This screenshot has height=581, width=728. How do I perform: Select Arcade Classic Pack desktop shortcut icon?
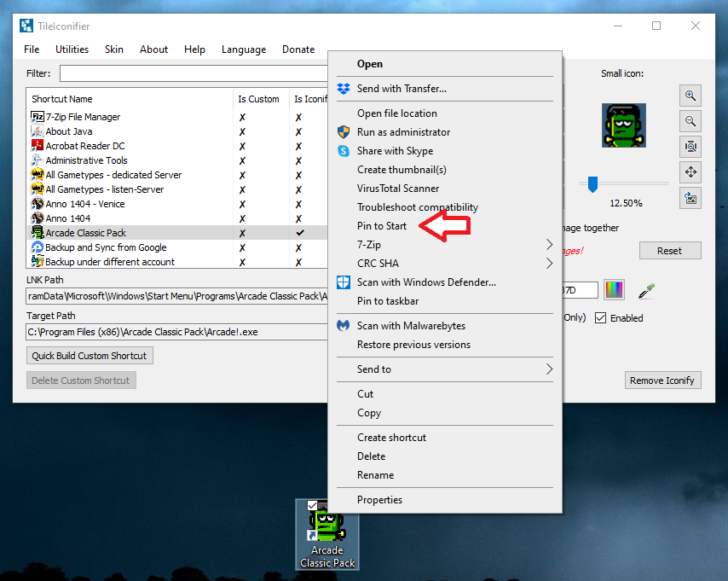coord(327,534)
